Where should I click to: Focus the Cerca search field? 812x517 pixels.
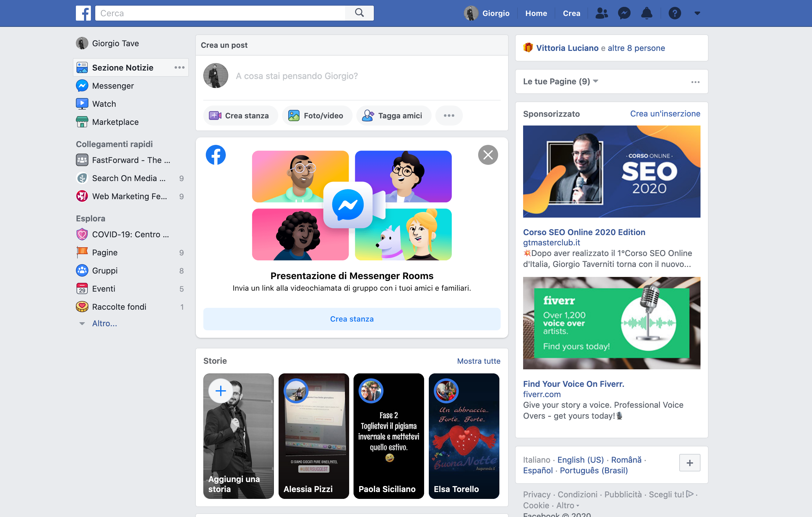(x=220, y=13)
